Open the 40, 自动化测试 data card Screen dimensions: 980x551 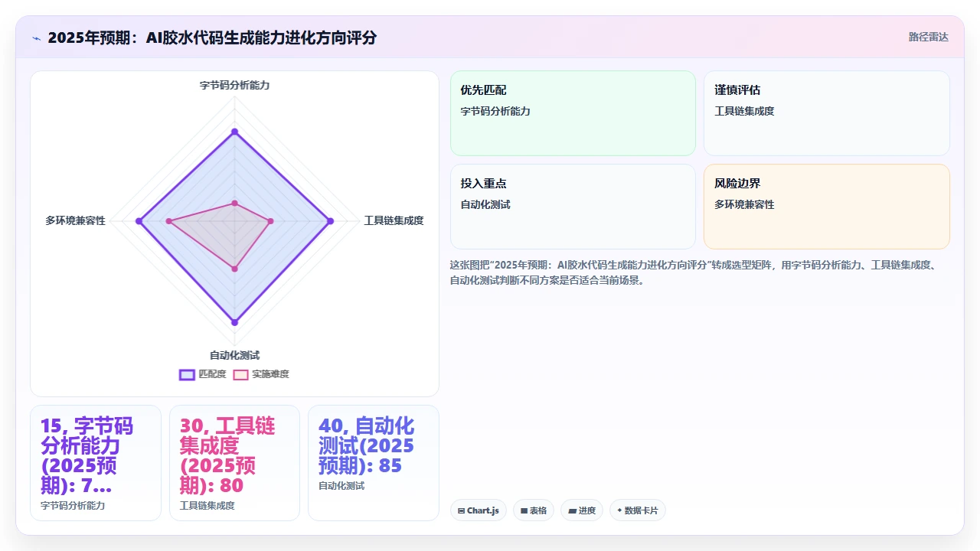click(374, 463)
